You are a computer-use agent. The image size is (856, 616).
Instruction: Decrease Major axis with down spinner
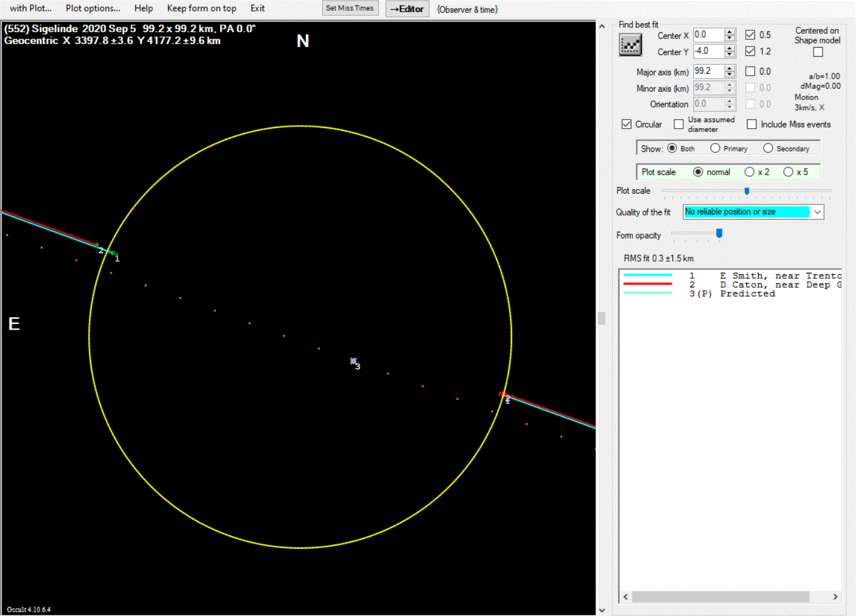[730, 74]
